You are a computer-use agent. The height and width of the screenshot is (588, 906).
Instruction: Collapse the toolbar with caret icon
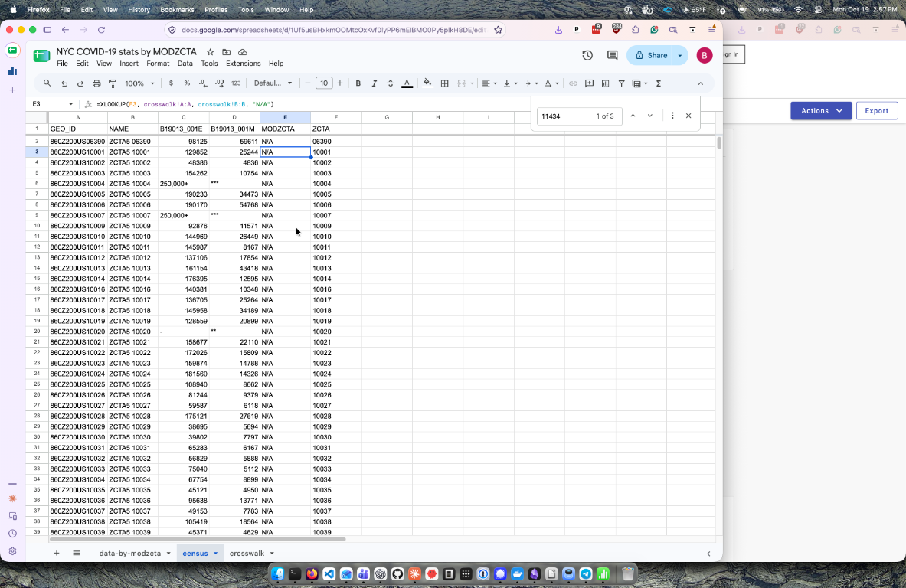(700, 83)
